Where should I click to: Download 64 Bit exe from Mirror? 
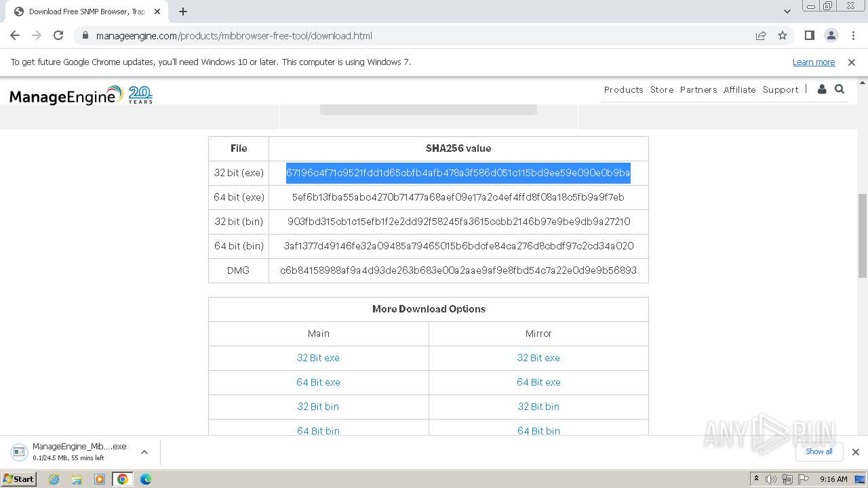click(x=538, y=382)
